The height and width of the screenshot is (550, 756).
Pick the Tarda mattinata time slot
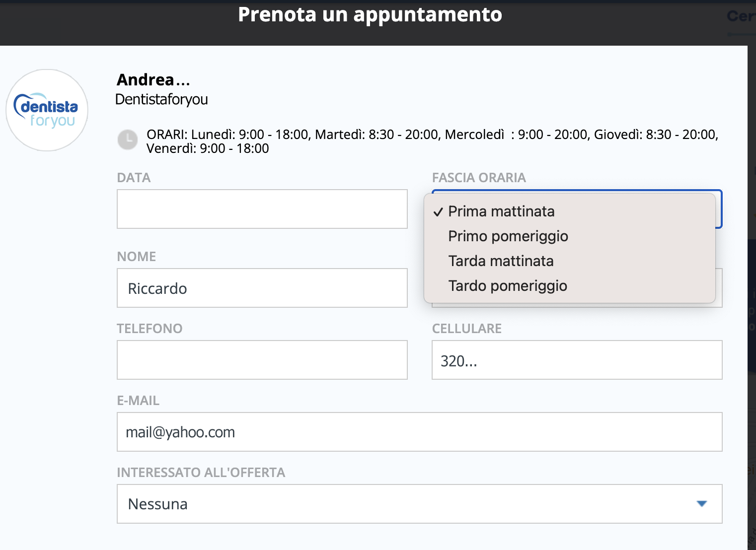pyautogui.click(x=500, y=261)
